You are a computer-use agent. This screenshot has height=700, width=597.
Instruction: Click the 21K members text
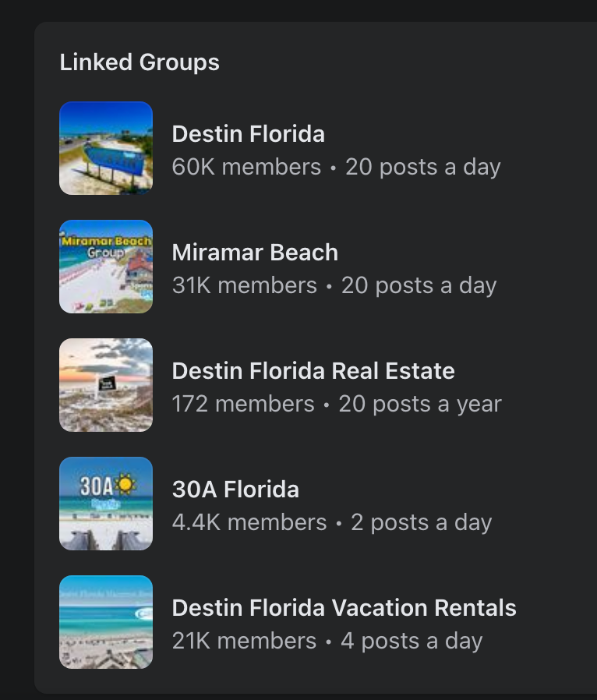(x=244, y=641)
